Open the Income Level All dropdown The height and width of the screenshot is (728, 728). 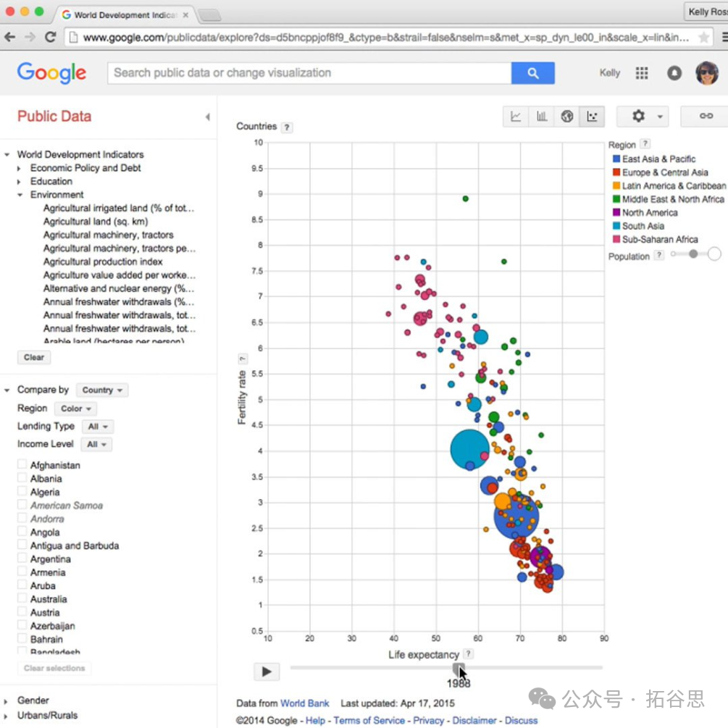(x=96, y=444)
